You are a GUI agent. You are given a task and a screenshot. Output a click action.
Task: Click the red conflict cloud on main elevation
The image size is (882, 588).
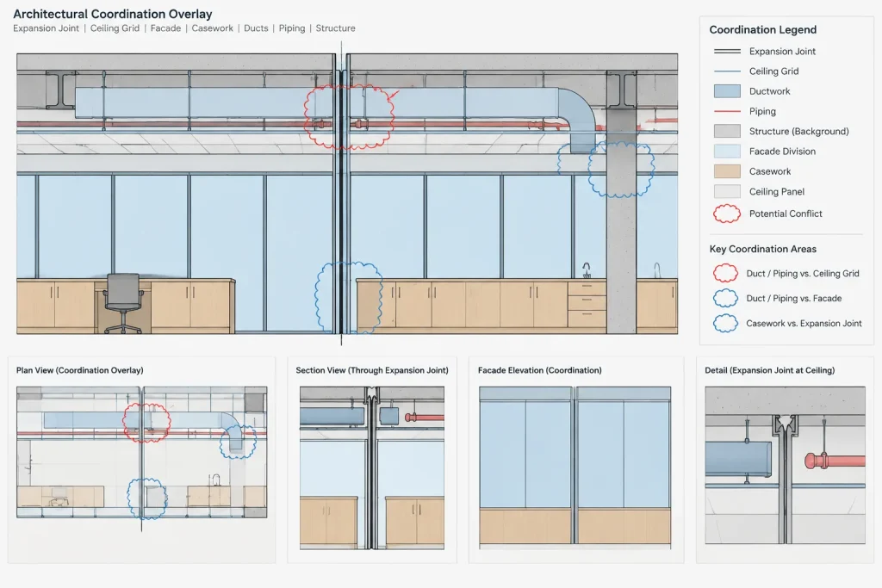pyautogui.click(x=349, y=116)
